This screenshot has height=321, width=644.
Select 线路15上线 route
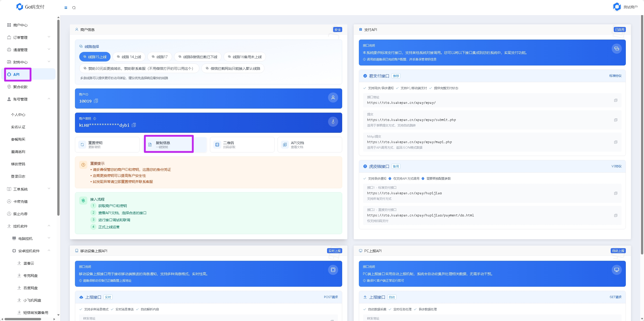point(95,57)
